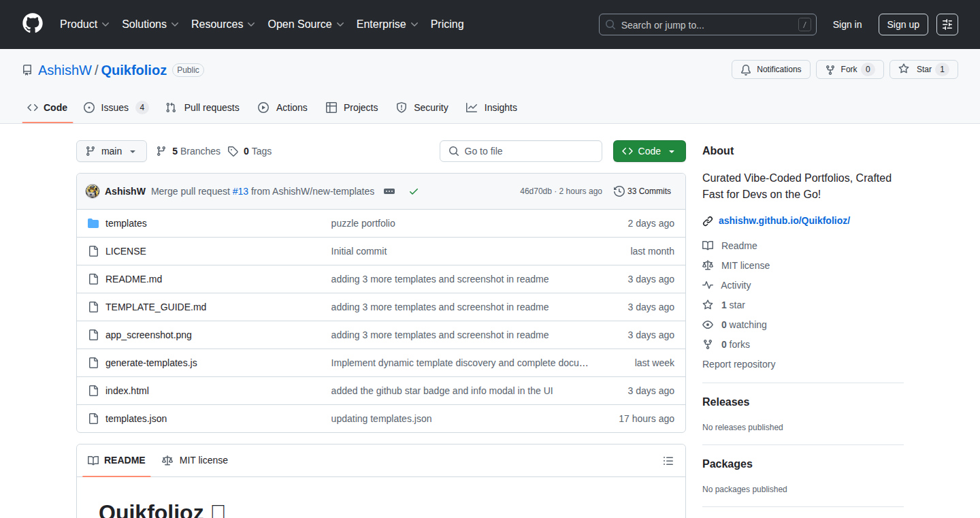The image size is (980, 518).
Task: View the 33 Commits history
Action: tap(642, 191)
